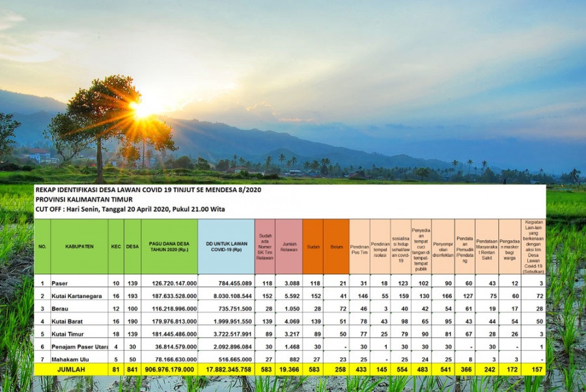Click the desa count '193' for Kutai Kartanegara
586x392 pixels.
click(x=133, y=296)
